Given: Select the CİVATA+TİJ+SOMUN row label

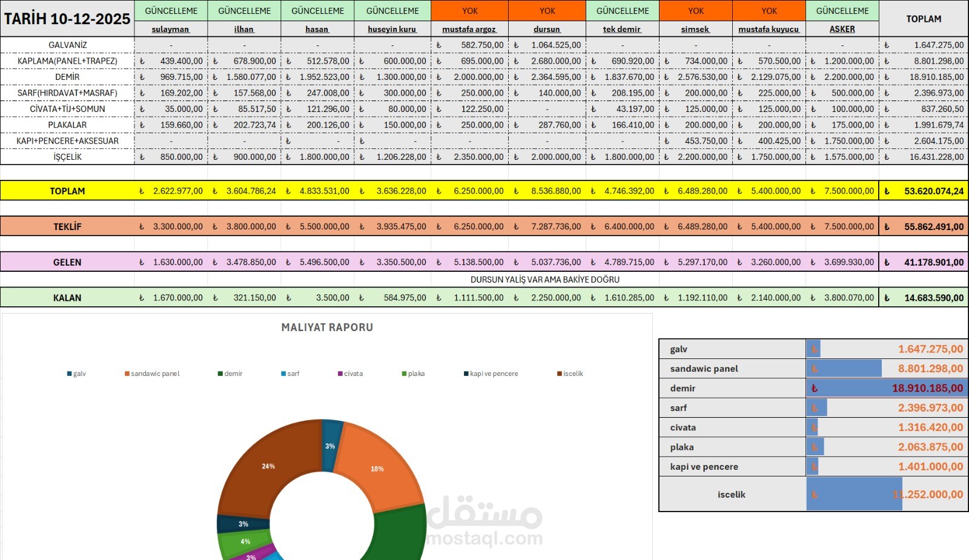Looking at the screenshot, I should click(x=67, y=109).
